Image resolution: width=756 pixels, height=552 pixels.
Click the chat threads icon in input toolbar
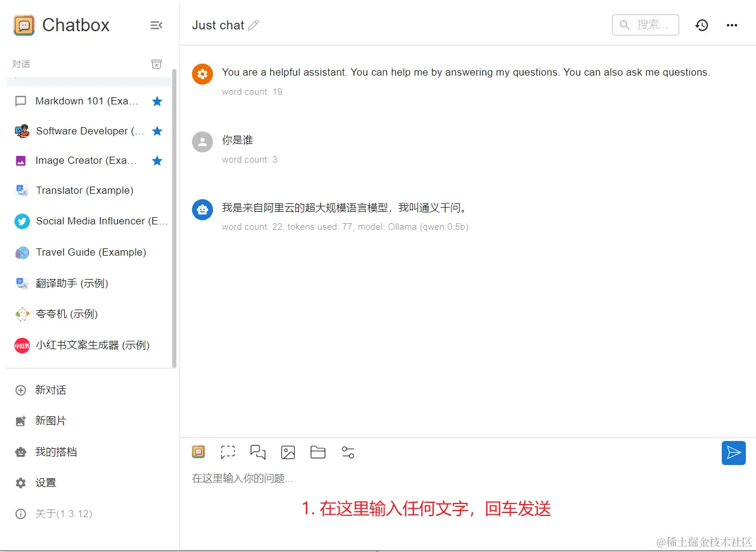point(258,452)
